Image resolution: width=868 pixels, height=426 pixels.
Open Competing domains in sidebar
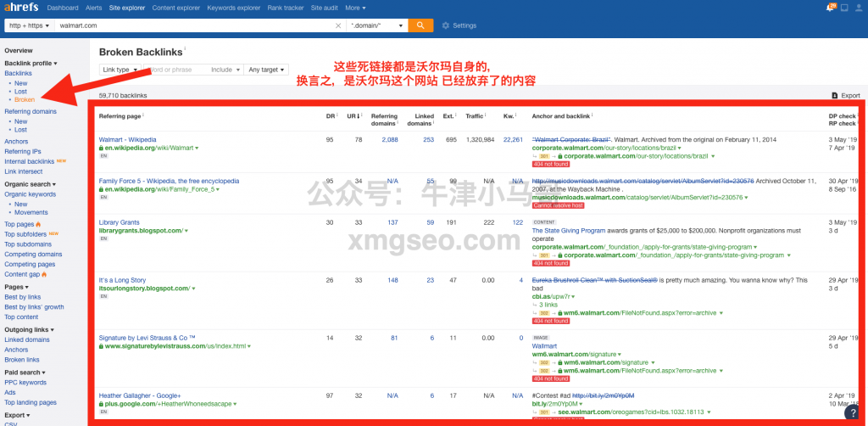pos(33,255)
